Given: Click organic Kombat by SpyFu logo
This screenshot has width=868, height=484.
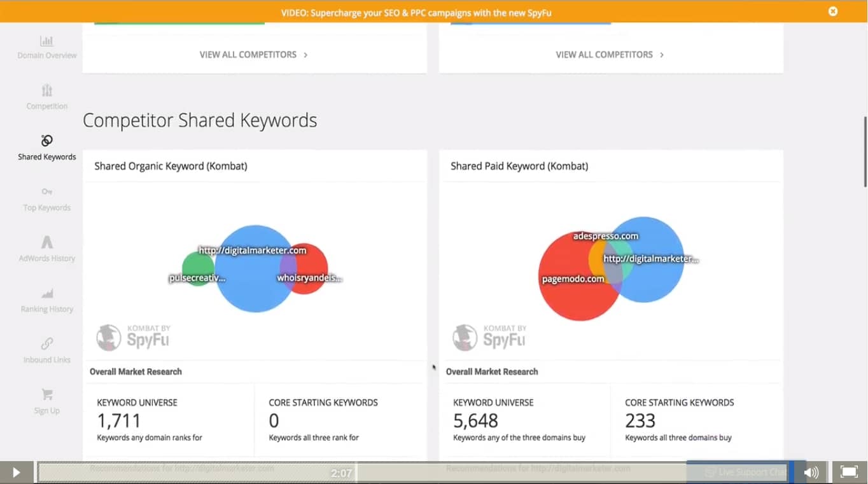Looking at the screenshot, I should 134,338.
